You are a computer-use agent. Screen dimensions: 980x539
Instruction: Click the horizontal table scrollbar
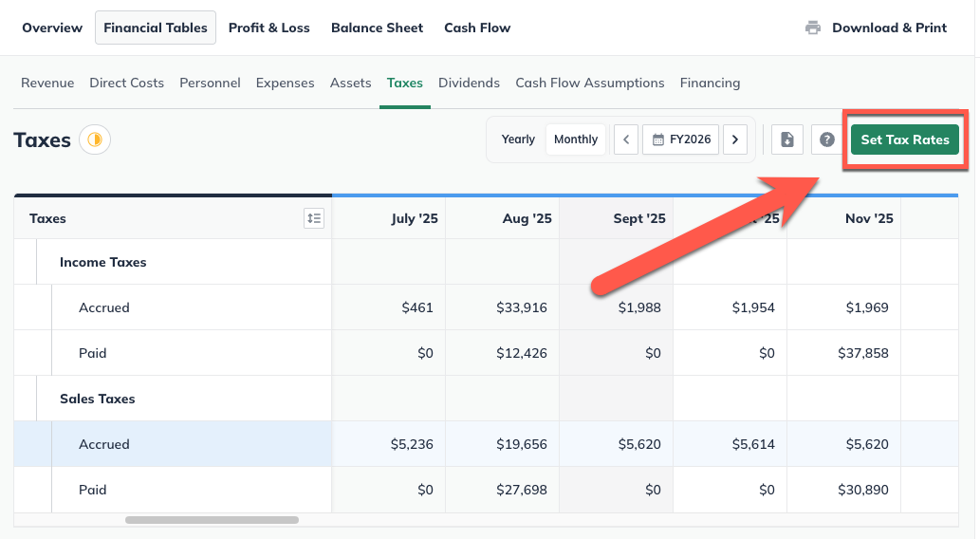click(212, 520)
